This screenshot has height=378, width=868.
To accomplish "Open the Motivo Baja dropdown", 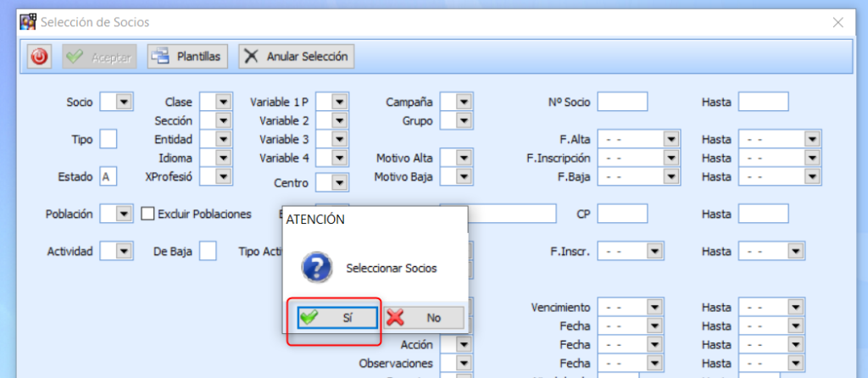I will coord(463,176).
